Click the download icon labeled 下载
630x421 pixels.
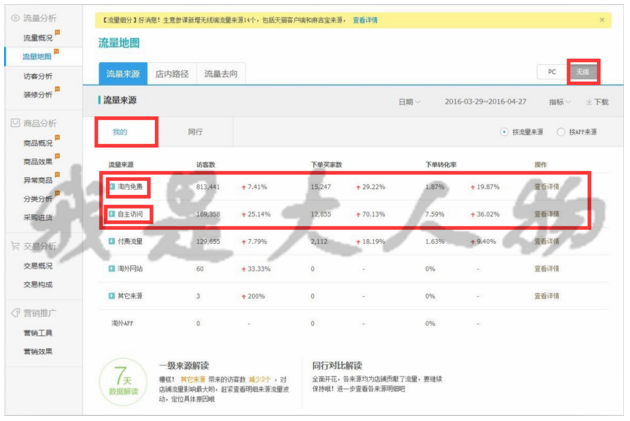tap(588, 102)
